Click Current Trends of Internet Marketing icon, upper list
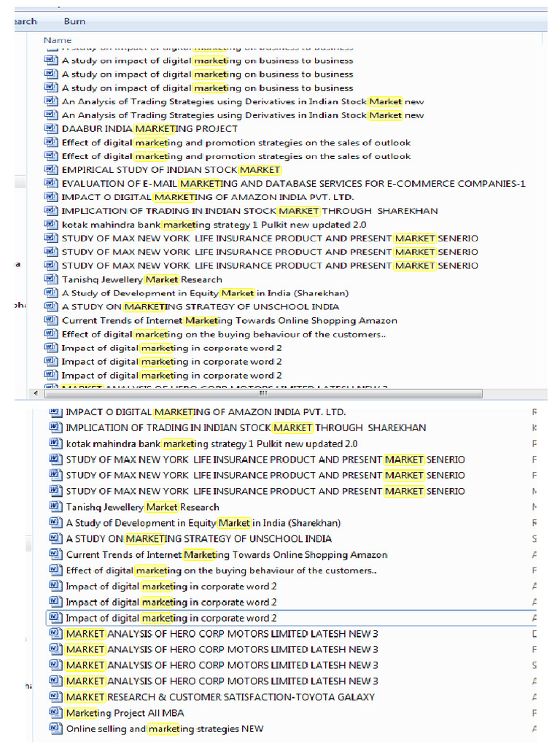 pos(51,320)
